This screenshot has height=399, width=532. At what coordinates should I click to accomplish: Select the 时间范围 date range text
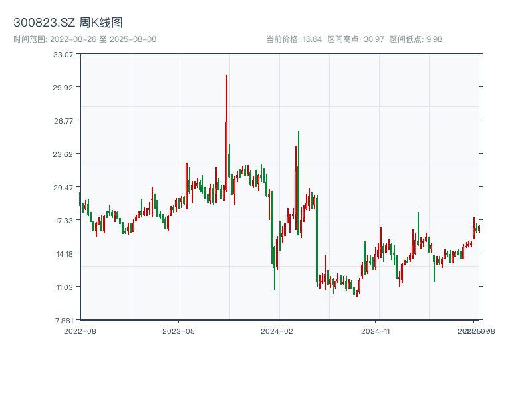point(84,39)
